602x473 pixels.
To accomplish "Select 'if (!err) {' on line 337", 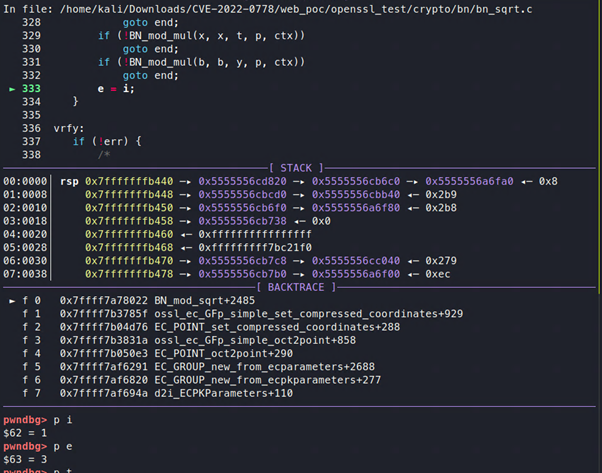I will click(107, 142).
